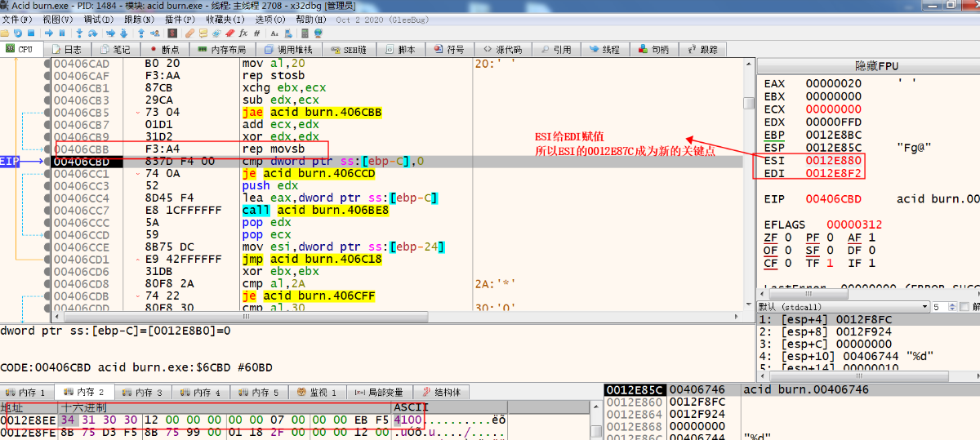
Task: Open the 文件(F) menu
Action: coord(17,19)
